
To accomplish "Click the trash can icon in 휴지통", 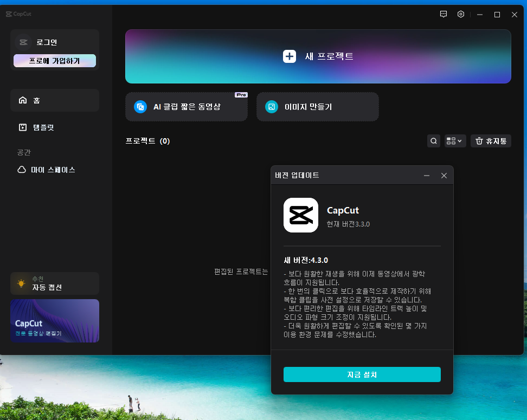I will pos(479,141).
